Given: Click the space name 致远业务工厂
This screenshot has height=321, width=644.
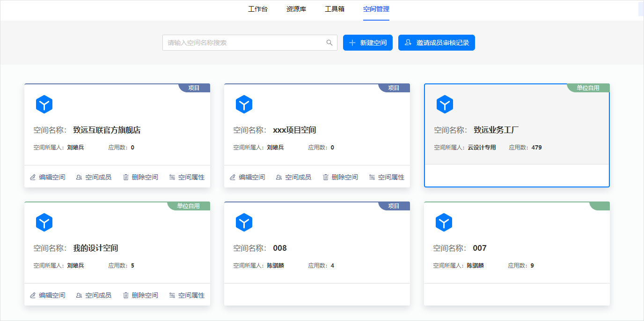Looking at the screenshot, I should coord(496,130).
